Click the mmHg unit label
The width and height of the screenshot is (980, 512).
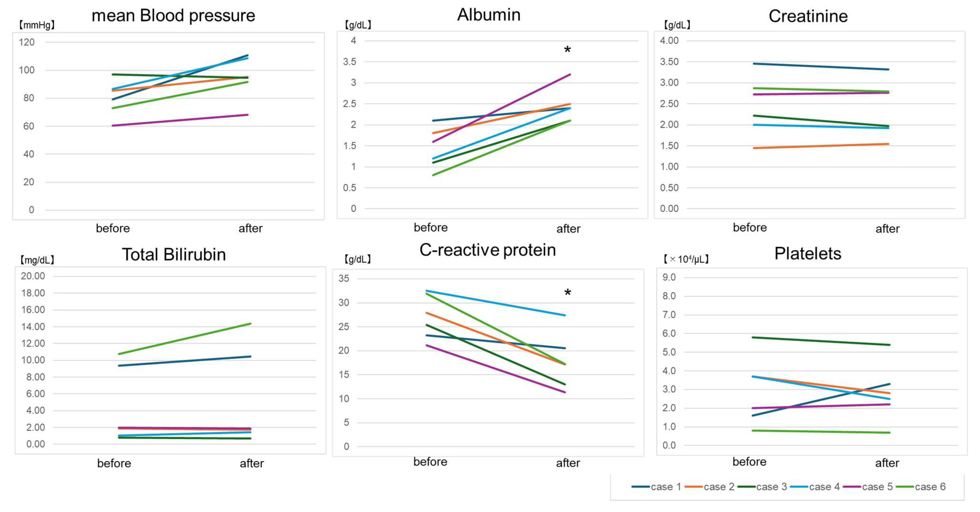(37, 25)
